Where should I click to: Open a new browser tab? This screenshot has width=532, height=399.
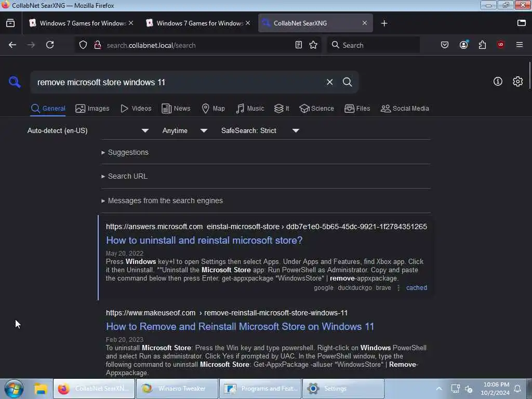point(384,23)
